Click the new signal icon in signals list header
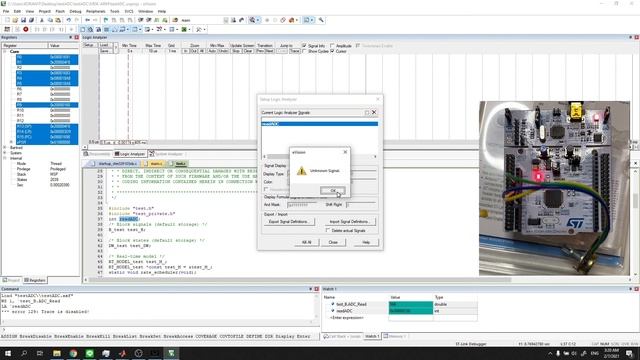Viewport: 640px width, 360px height. coord(367,112)
